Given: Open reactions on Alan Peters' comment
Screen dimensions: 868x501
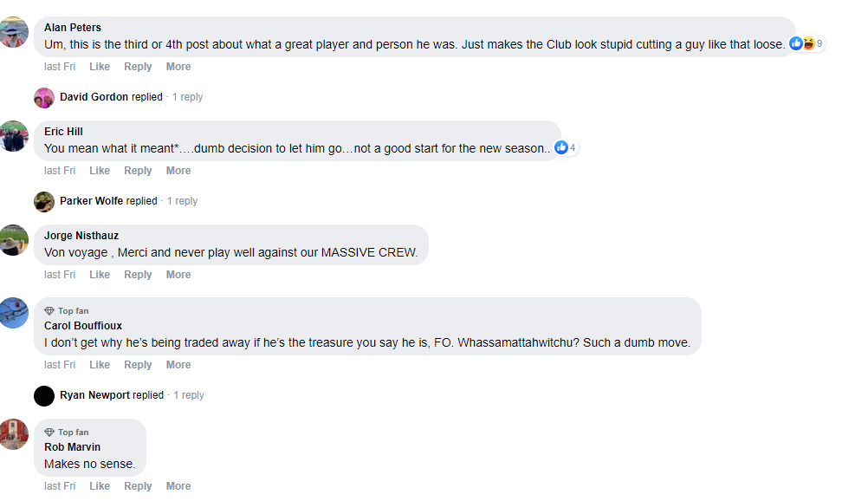Looking at the screenshot, I should coord(806,43).
